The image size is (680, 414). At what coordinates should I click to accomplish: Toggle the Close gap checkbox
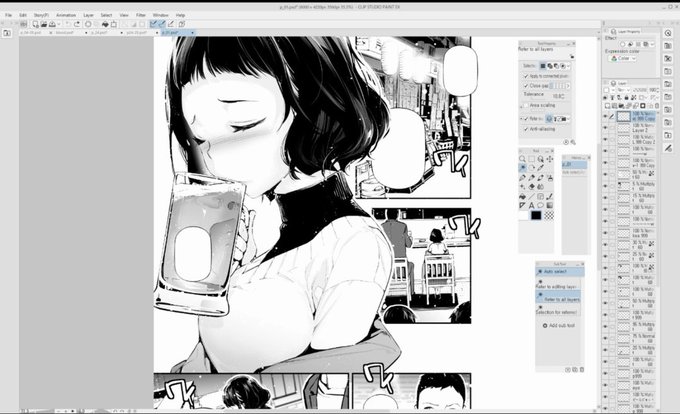tap(526, 86)
